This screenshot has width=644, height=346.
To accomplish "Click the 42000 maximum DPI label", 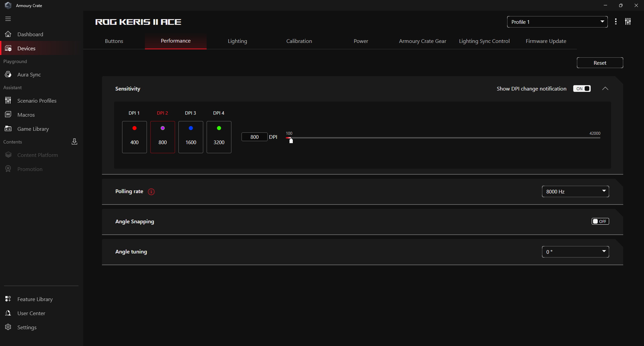I will coord(595,133).
